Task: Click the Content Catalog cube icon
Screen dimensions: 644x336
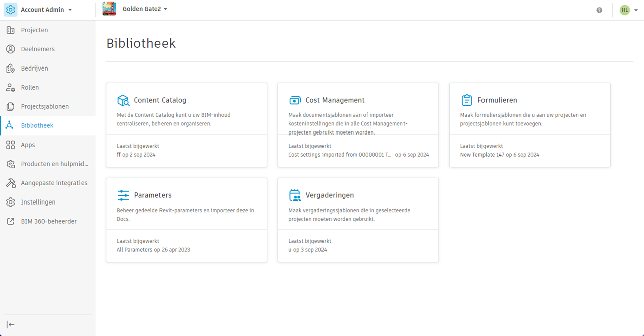Action: pyautogui.click(x=123, y=100)
